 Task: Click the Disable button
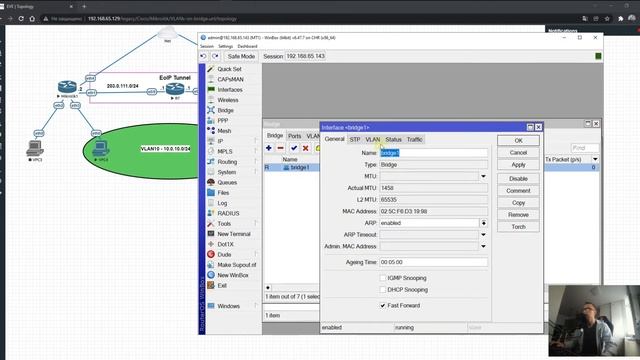(518, 179)
